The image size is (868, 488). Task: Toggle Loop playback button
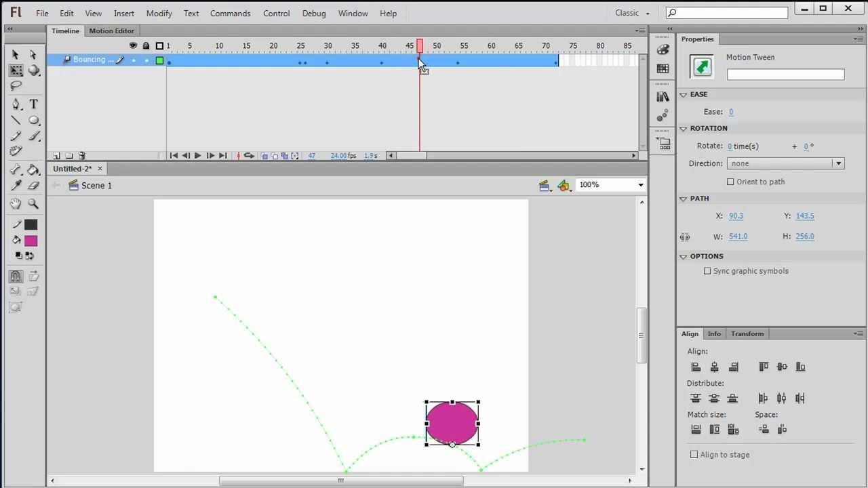point(249,156)
